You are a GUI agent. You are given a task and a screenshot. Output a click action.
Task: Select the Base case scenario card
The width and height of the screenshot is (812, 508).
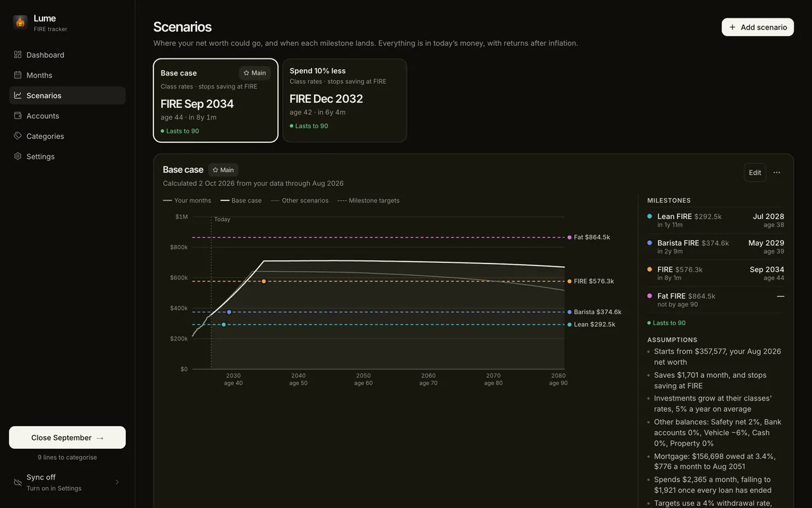point(216,100)
